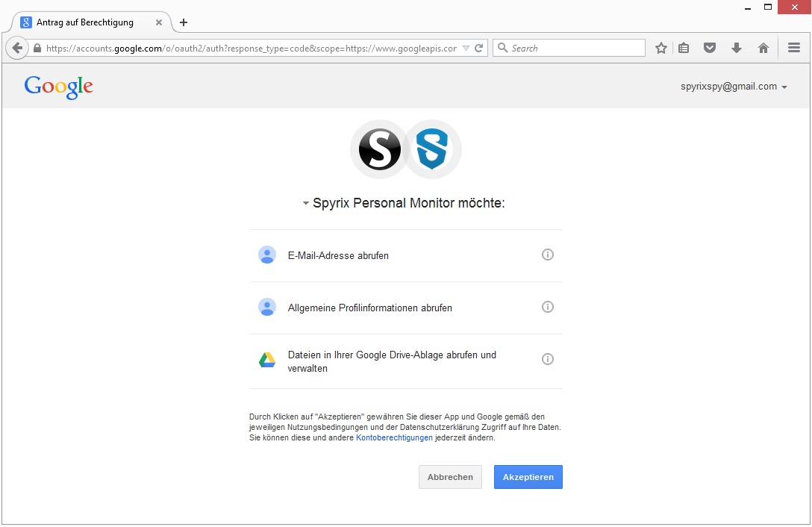This screenshot has height=527, width=812.
Task: Click the Dateien in Ihrer Google Drive-Ablage text
Action: pyautogui.click(x=392, y=362)
